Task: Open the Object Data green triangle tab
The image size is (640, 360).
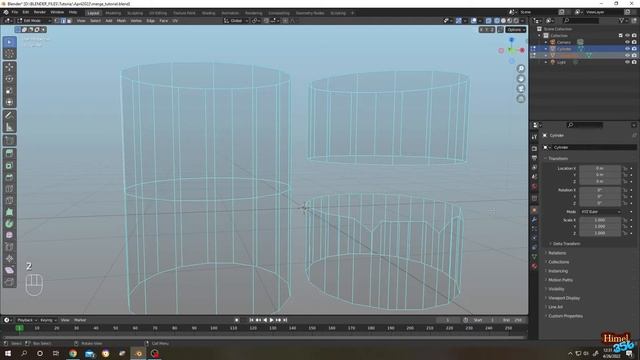Action: pyautogui.click(x=534, y=256)
